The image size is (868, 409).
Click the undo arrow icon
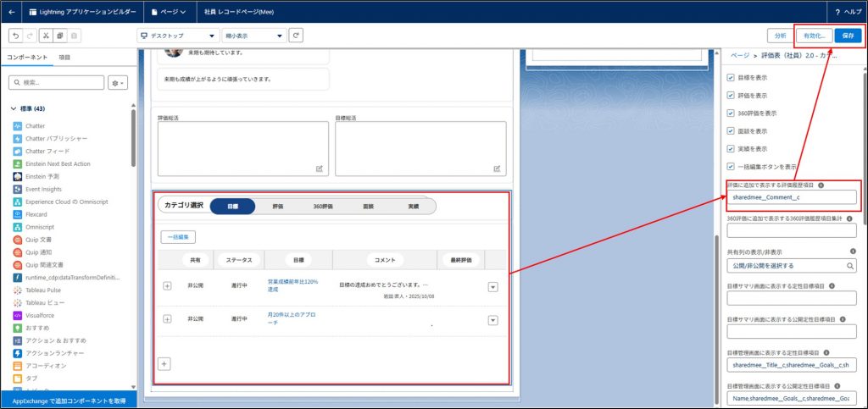15,36
